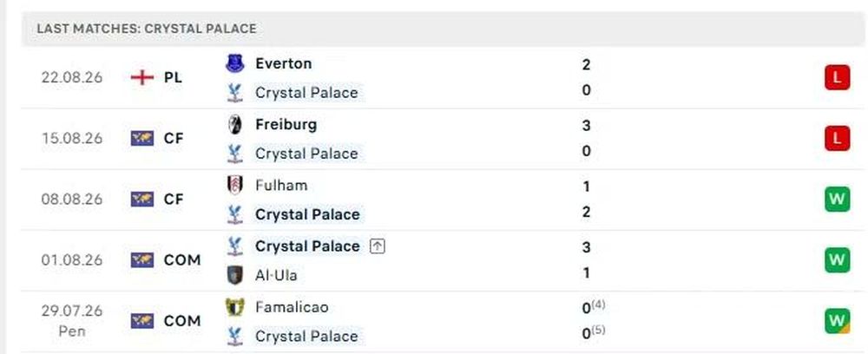Select the PL competition label
The image size is (868, 354).
pyautogui.click(x=173, y=77)
